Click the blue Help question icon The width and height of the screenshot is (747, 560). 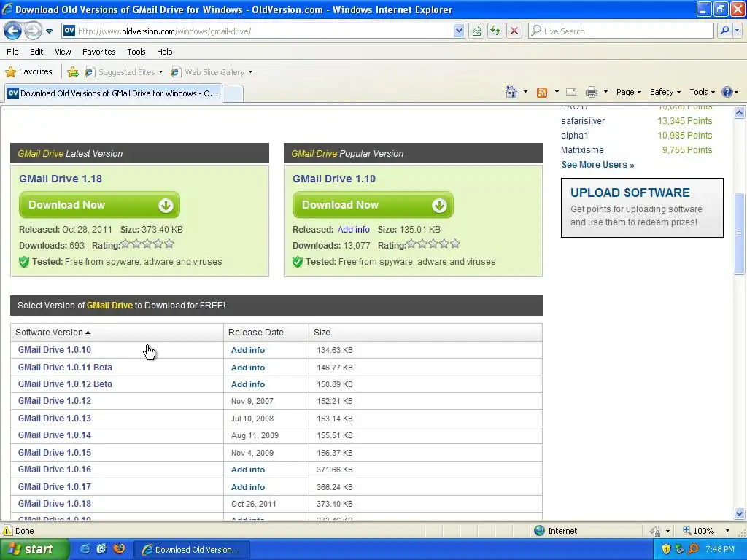727,92
